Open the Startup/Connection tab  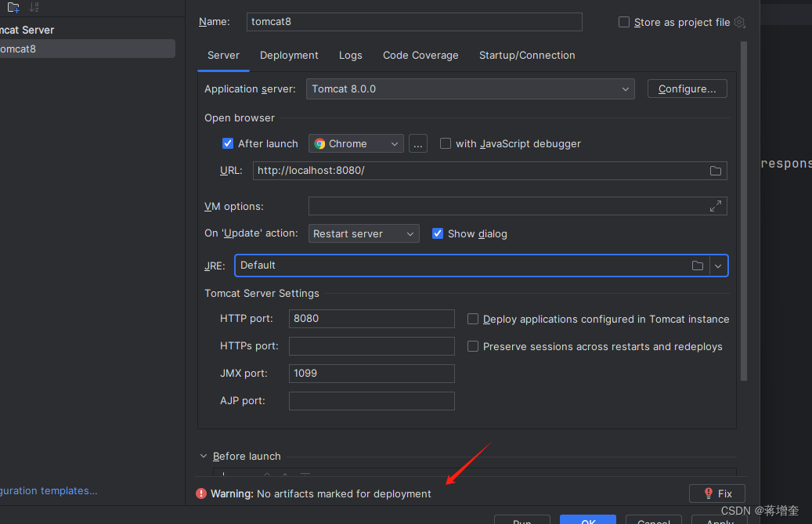(527, 56)
